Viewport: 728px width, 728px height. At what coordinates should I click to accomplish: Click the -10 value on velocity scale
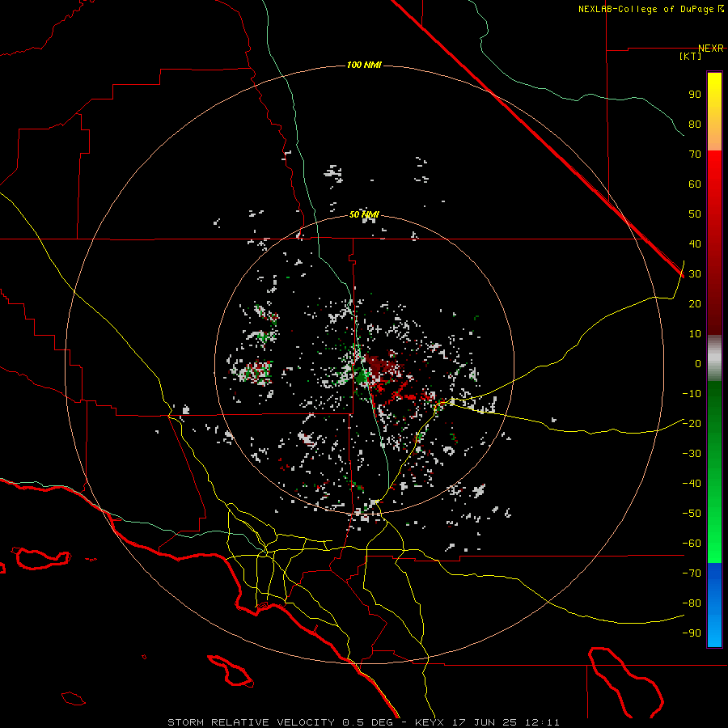tap(692, 394)
